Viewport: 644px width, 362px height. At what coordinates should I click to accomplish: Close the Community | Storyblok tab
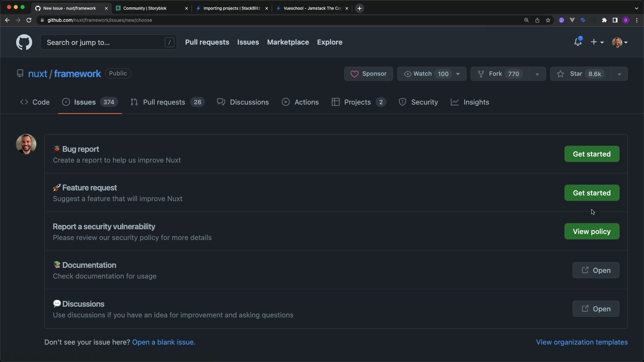click(x=186, y=8)
